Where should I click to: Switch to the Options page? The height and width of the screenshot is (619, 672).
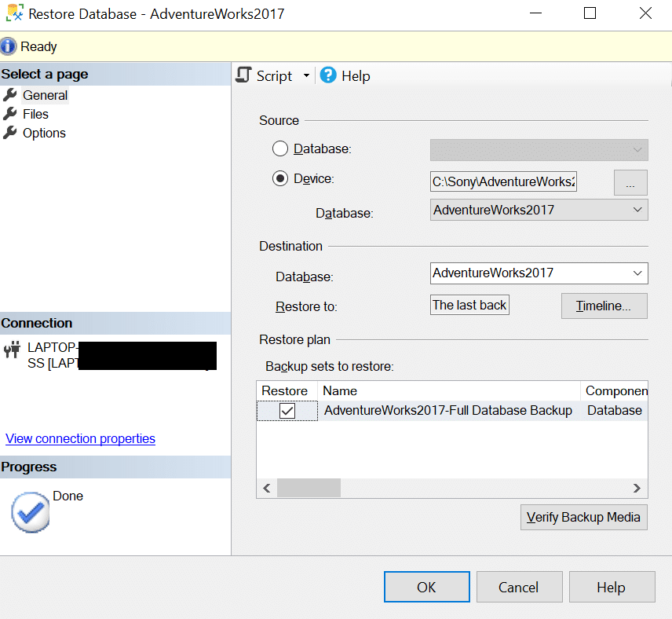point(44,133)
